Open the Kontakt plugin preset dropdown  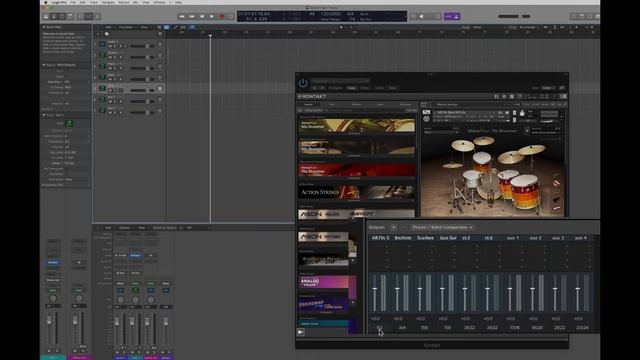coord(340,81)
